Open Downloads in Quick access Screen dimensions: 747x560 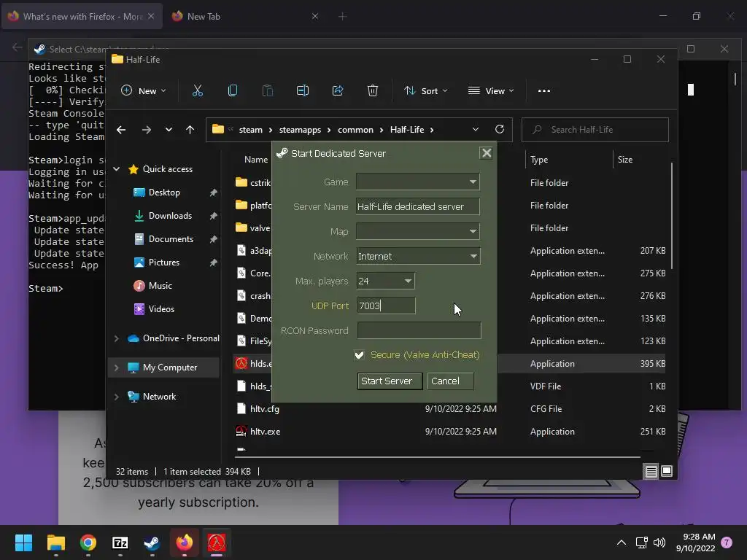170,216
